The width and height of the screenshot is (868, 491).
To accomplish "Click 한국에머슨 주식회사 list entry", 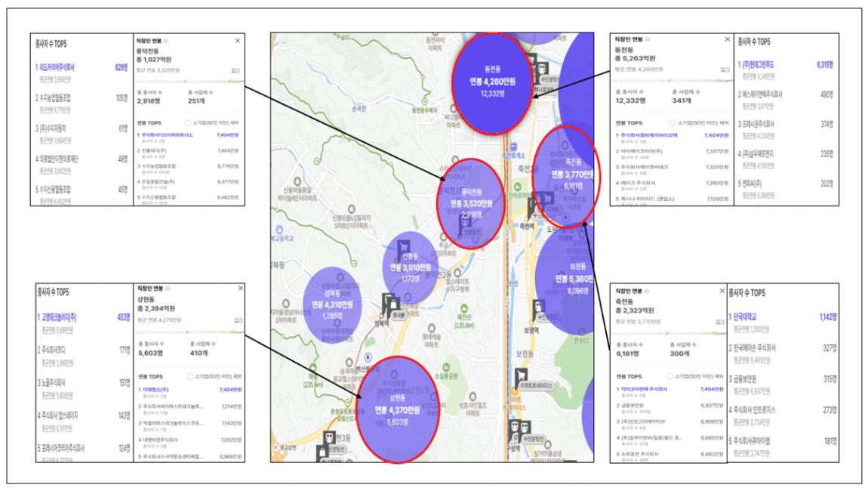I will pos(755,348).
